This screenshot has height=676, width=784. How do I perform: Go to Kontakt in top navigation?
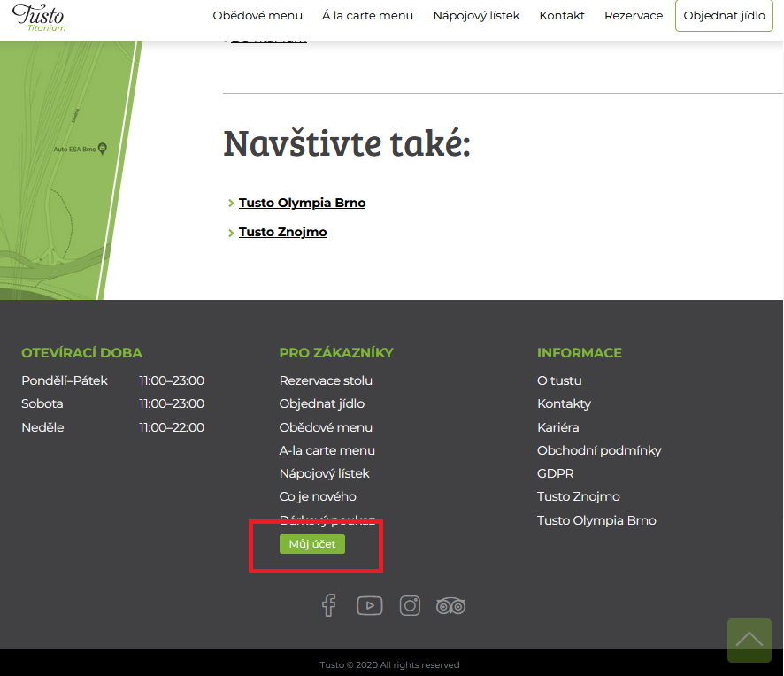(562, 16)
